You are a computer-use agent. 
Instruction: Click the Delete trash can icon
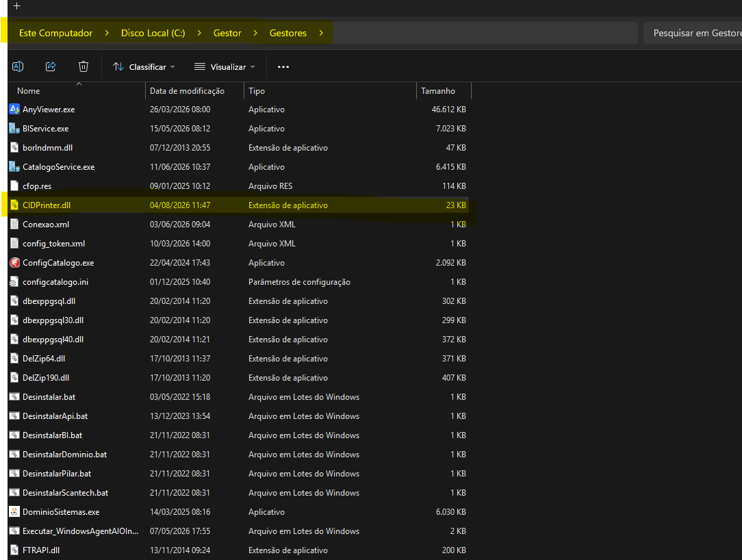(x=84, y=66)
